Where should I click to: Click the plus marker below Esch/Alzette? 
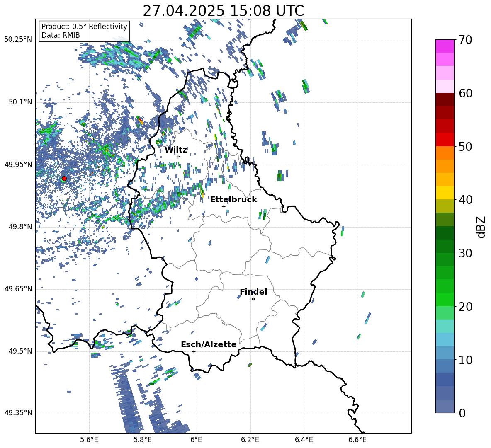194,351
